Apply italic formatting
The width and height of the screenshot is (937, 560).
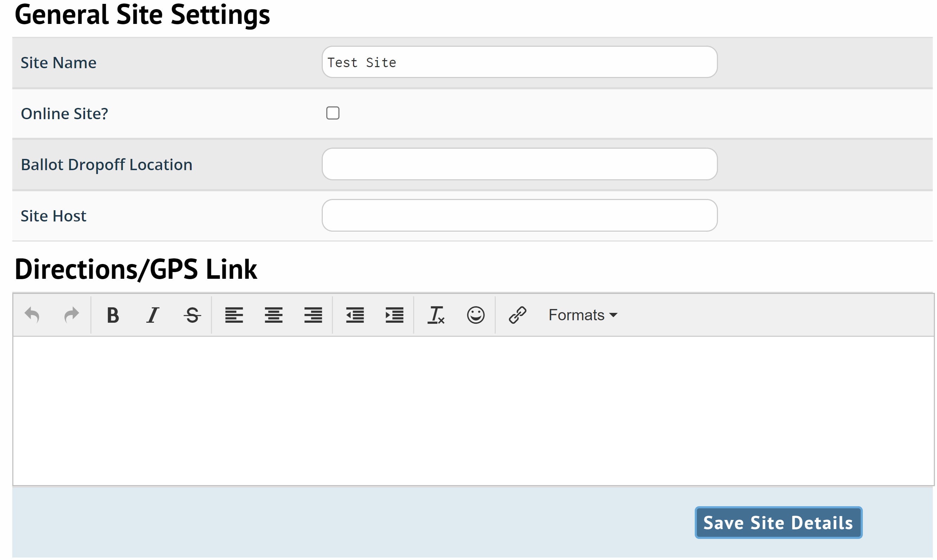[153, 315]
